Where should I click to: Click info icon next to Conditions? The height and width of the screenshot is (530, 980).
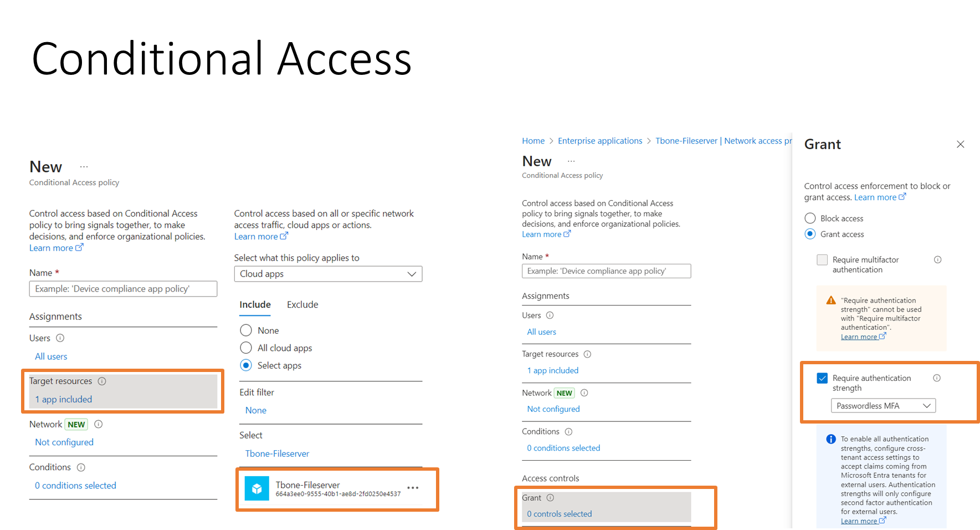tap(81, 467)
